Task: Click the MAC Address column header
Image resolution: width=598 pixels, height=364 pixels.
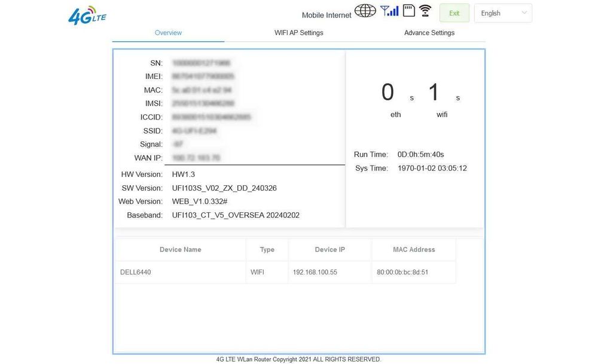Action: click(414, 250)
